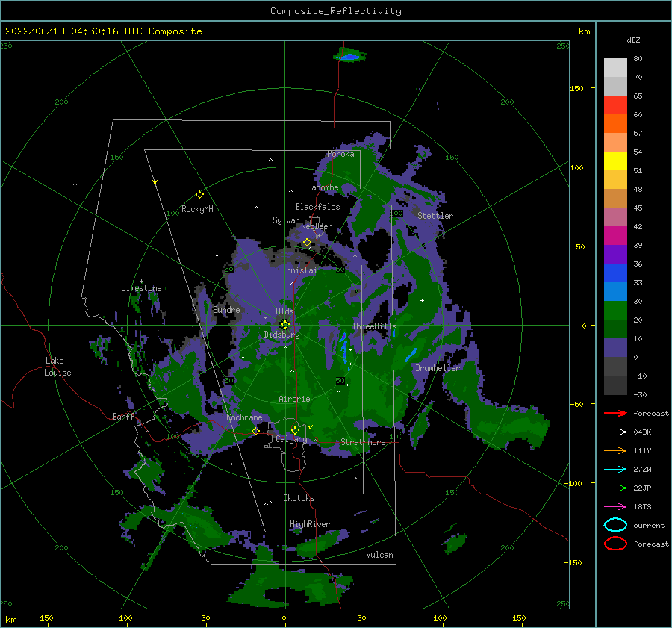This screenshot has height=628, width=672.
Task: Click the magenta 18TS arrow icon
Action: 615,507
